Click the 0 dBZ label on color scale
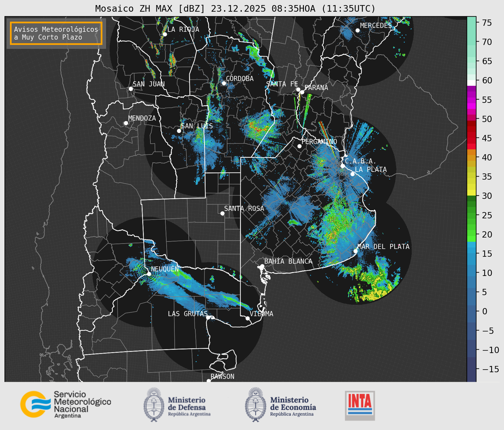The height and width of the screenshot is (430, 504). click(484, 311)
